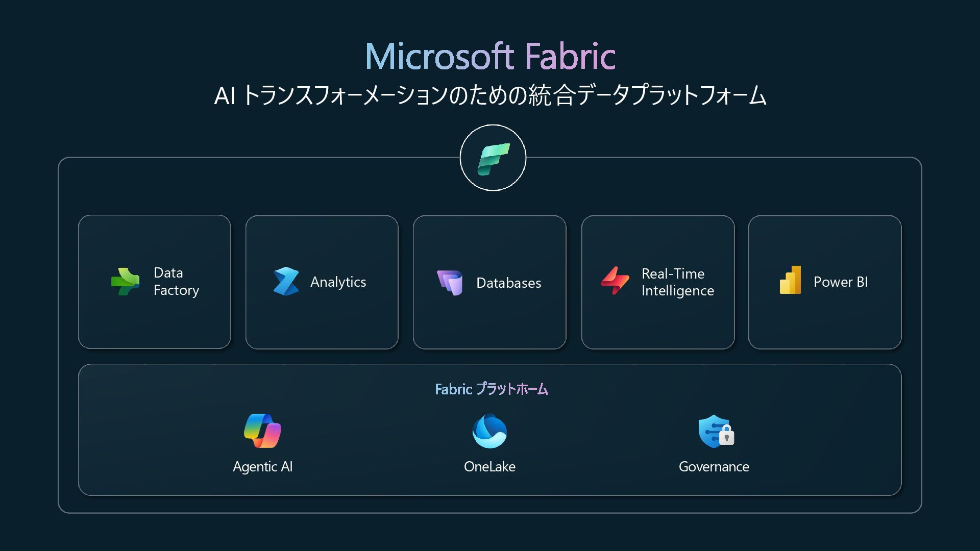Screen dimensions: 980x551
Task: Select the Real-Time Intelligence text label
Action: pos(678,282)
